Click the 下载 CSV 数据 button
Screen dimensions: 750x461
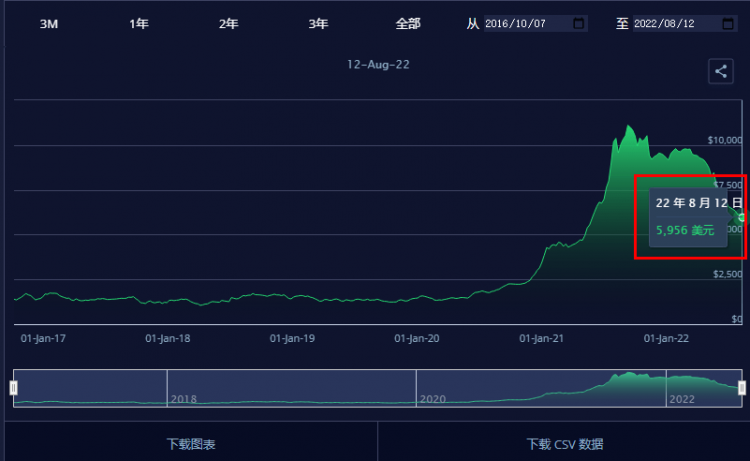pyautogui.click(x=564, y=443)
